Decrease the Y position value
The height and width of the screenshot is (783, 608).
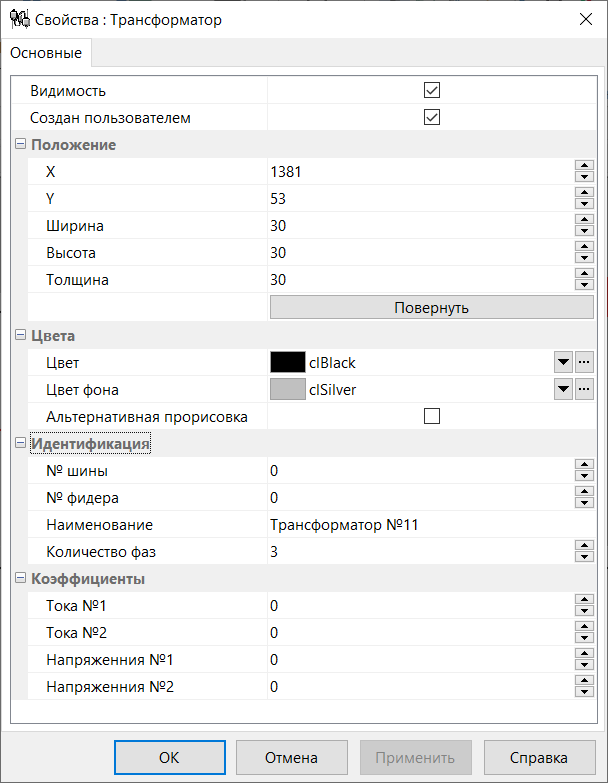(585, 204)
